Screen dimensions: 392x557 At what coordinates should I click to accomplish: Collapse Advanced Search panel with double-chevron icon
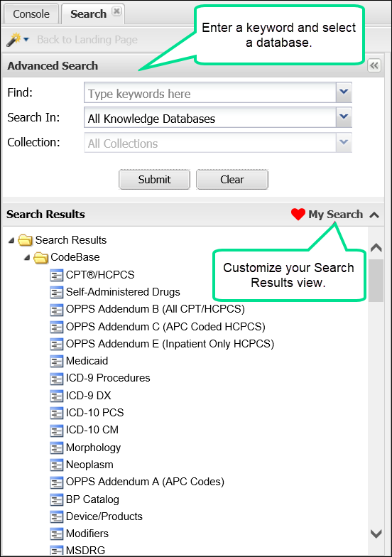coord(374,65)
